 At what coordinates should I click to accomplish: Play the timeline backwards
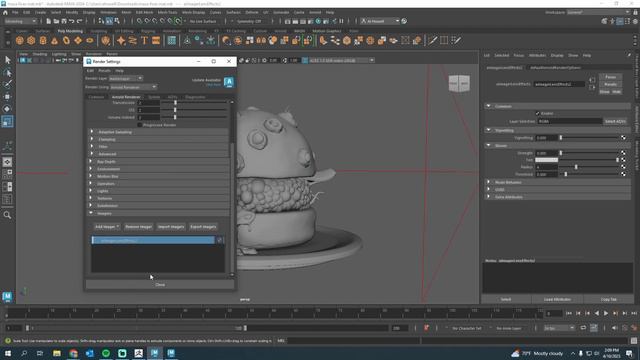pos(597,313)
